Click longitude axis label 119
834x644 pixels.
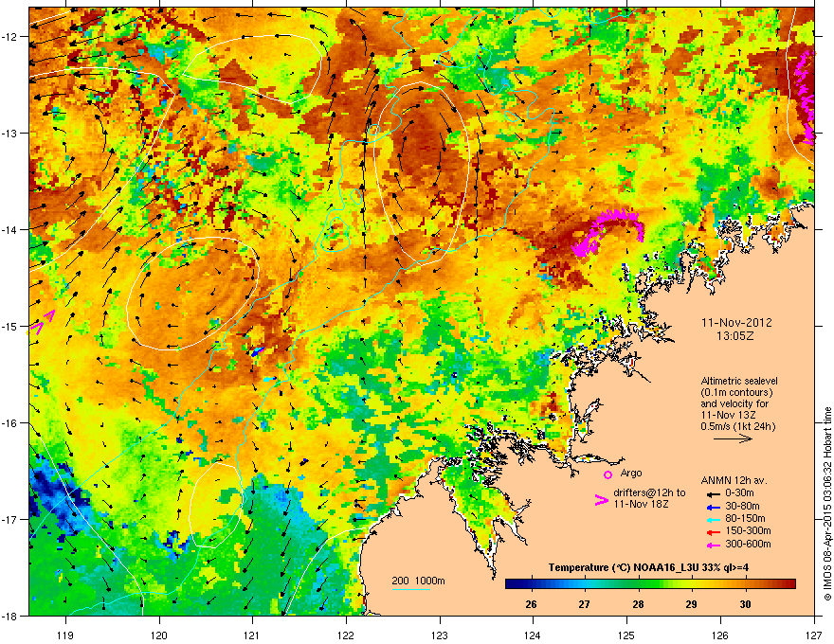65,635
